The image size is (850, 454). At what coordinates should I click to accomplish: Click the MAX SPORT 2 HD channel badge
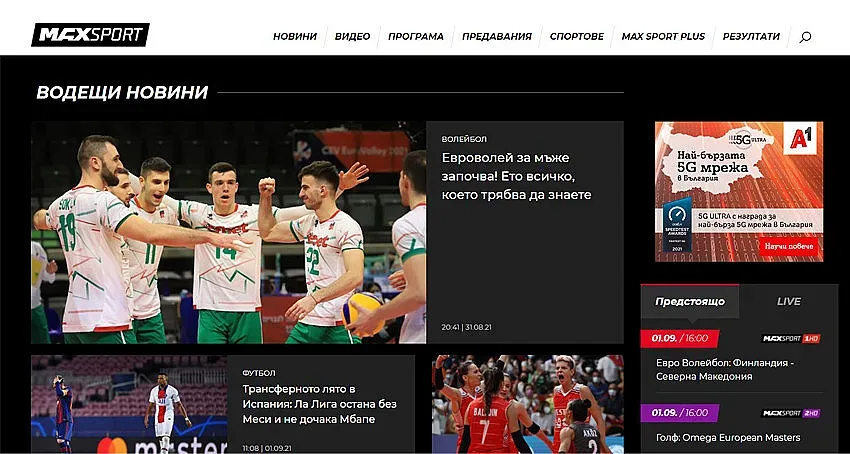pos(791,413)
